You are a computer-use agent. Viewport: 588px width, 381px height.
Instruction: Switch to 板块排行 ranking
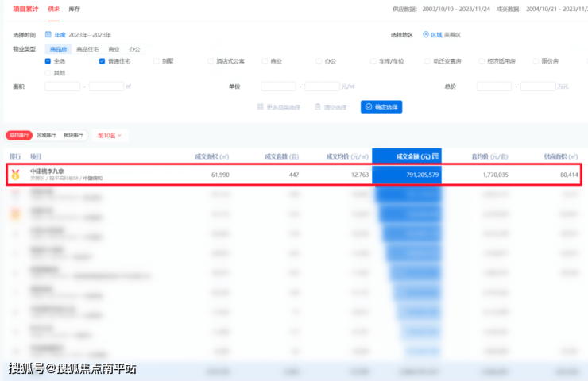click(x=73, y=135)
